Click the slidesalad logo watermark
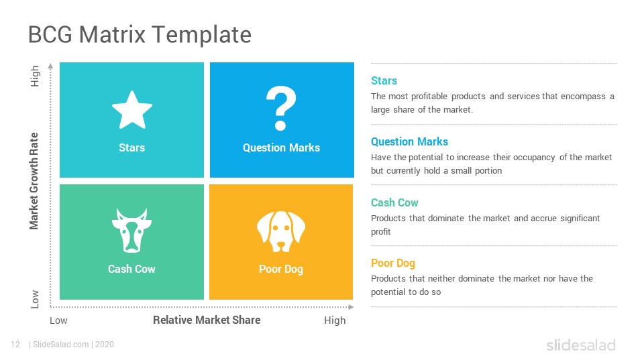Image resolution: width=644 pixels, height=362 pixels. pos(581,345)
